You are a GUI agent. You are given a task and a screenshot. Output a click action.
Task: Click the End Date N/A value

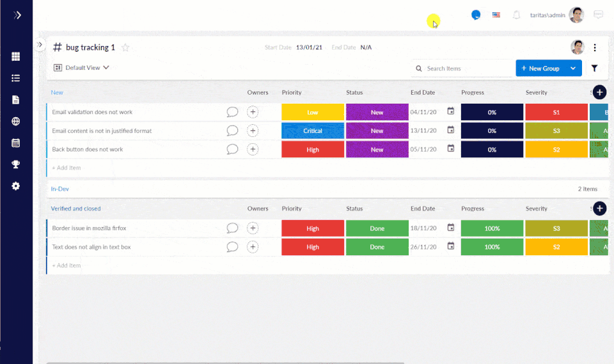pos(366,47)
